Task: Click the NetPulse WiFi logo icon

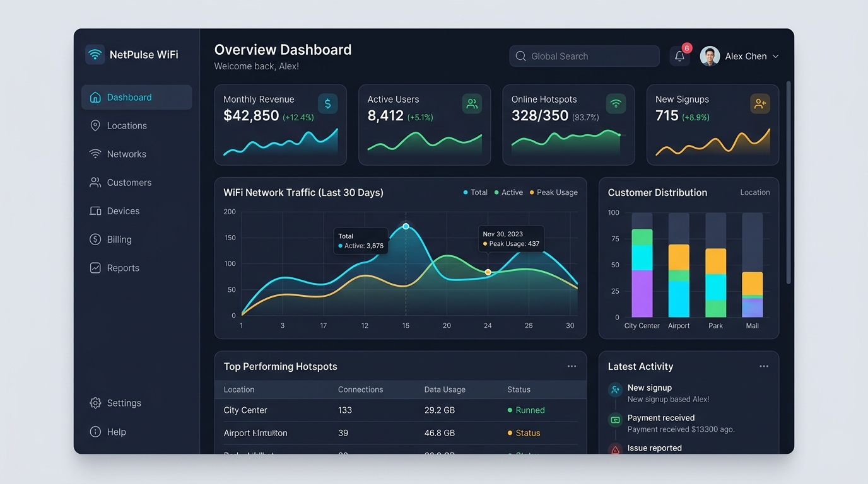Action: click(x=95, y=54)
